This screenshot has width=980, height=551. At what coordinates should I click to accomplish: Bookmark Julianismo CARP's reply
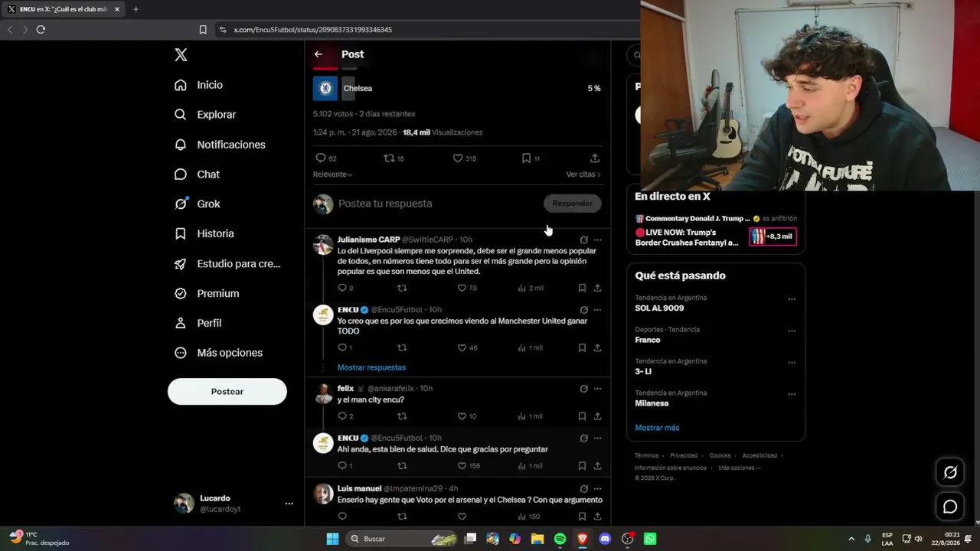click(582, 288)
